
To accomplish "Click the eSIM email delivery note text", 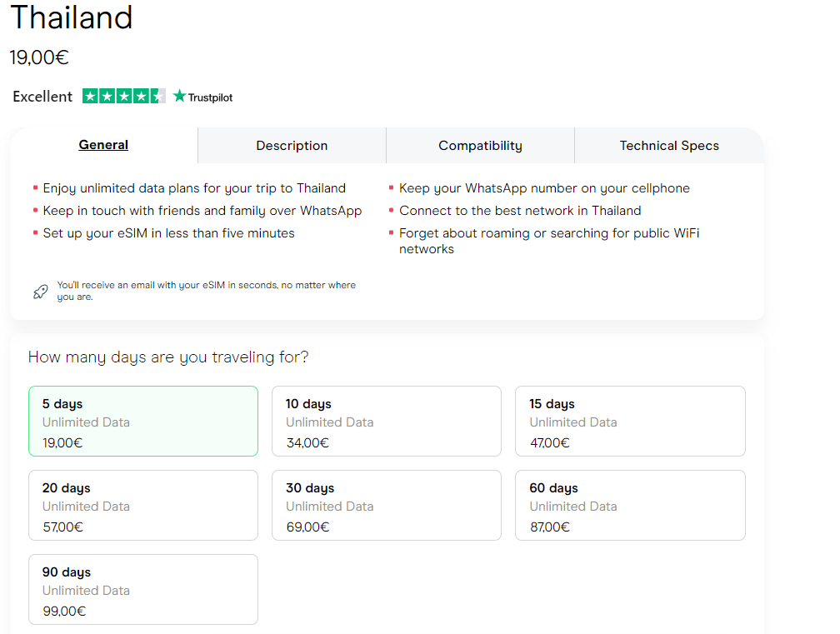I will coord(206,291).
